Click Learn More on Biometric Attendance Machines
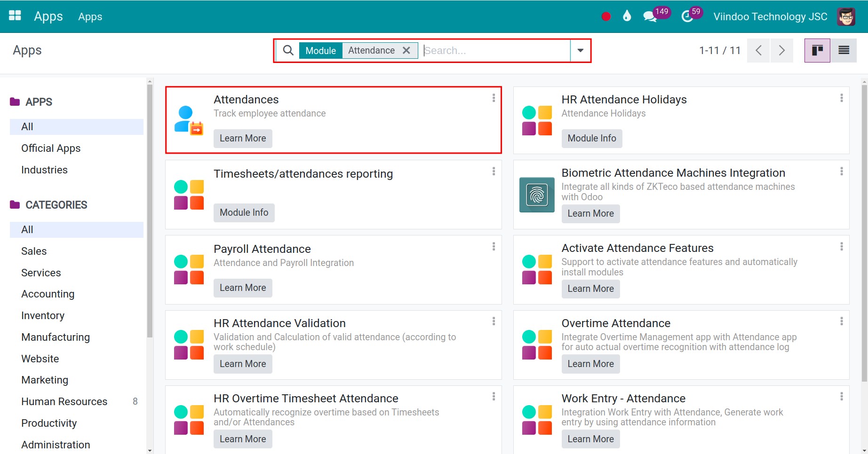This screenshot has height=454, width=868. click(590, 213)
